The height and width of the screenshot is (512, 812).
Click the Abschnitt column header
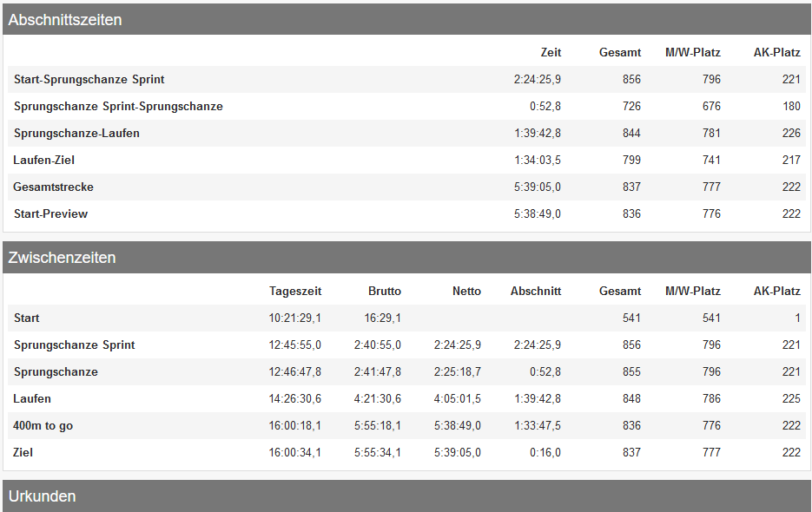click(x=536, y=292)
